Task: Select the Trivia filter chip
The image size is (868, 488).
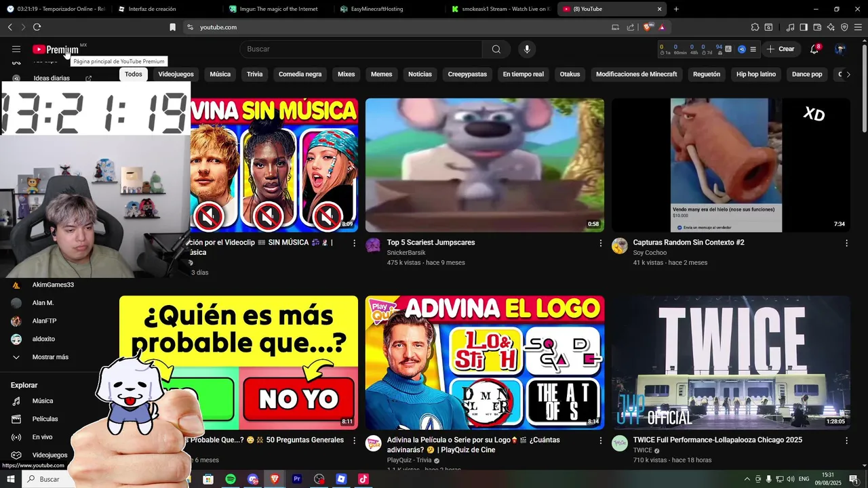Action: pyautogui.click(x=255, y=75)
